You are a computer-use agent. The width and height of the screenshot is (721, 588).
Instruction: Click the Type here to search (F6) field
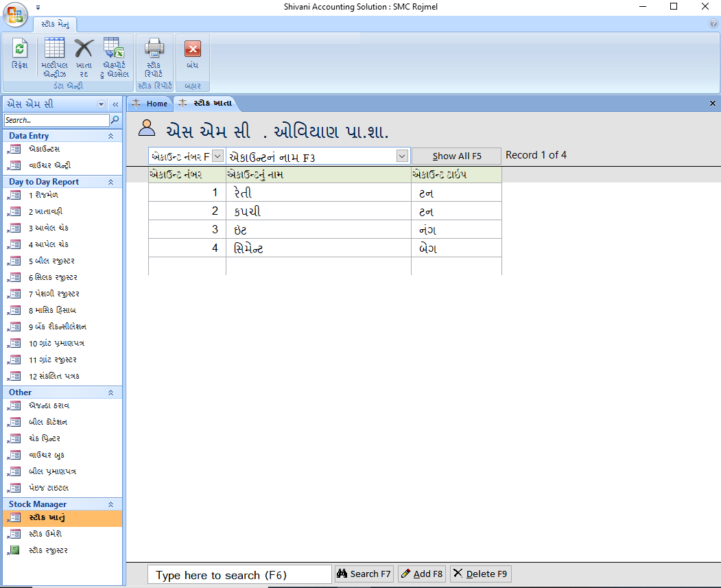point(239,574)
